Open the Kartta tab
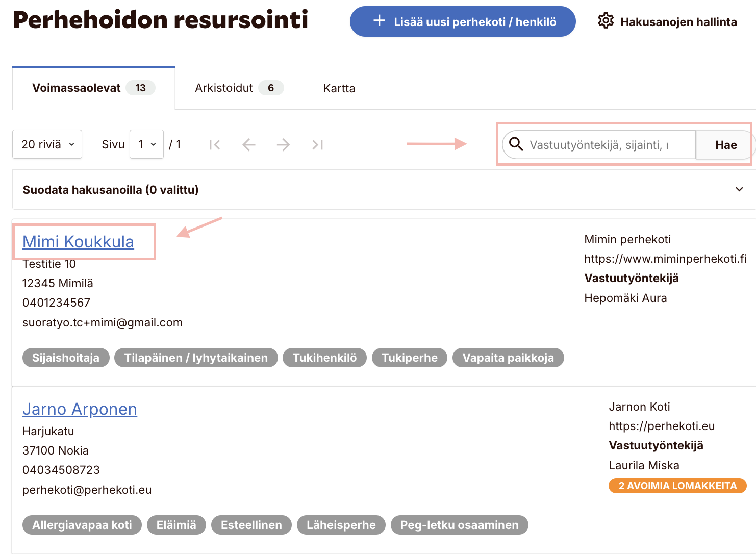The height and width of the screenshot is (554, 756). tap(339, 88)
